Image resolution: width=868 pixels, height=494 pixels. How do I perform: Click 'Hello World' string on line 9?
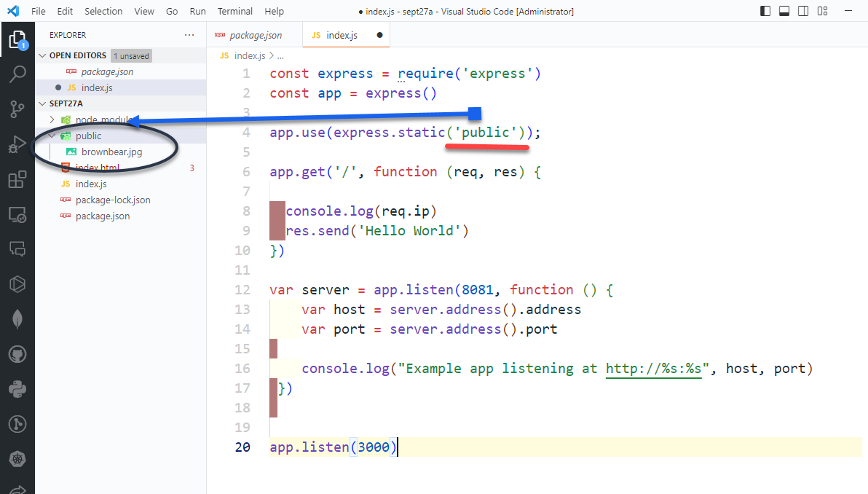pyautogui.click(x=410, y=231)
